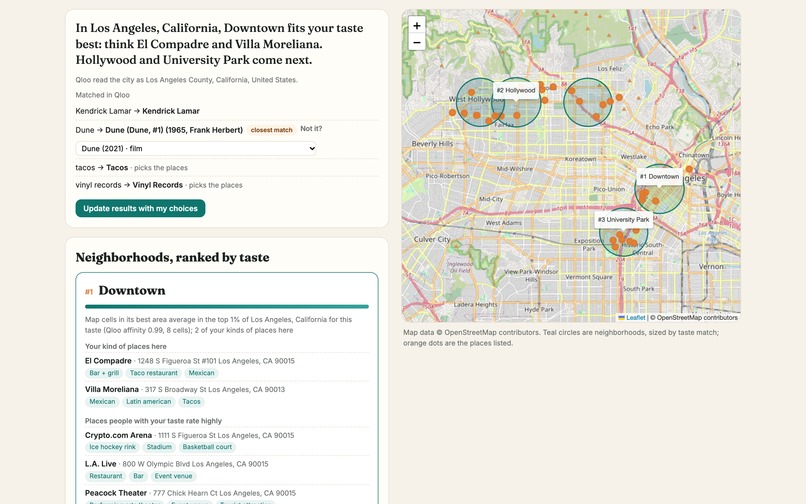The width and height of the screenshot is (806, 504).
Task: Click the 'Mexican' tag under Villa Moreliana
Action: click(x=102, y=402)
